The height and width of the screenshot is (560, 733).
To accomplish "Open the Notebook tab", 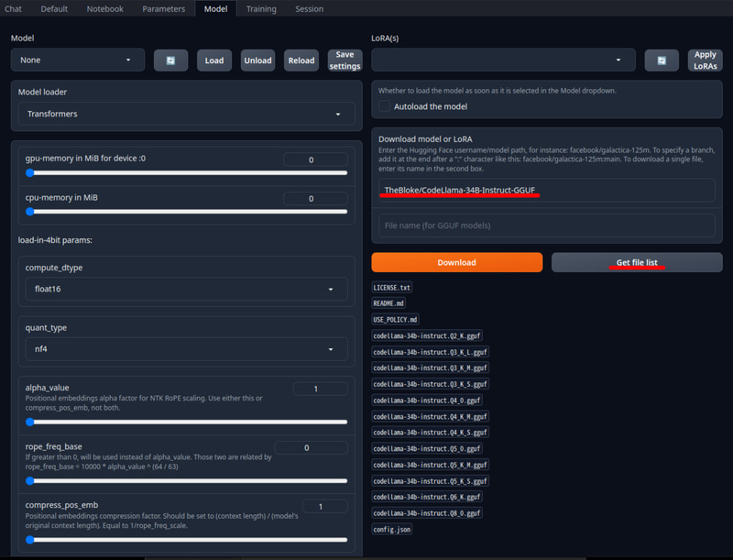I will 105,9.
